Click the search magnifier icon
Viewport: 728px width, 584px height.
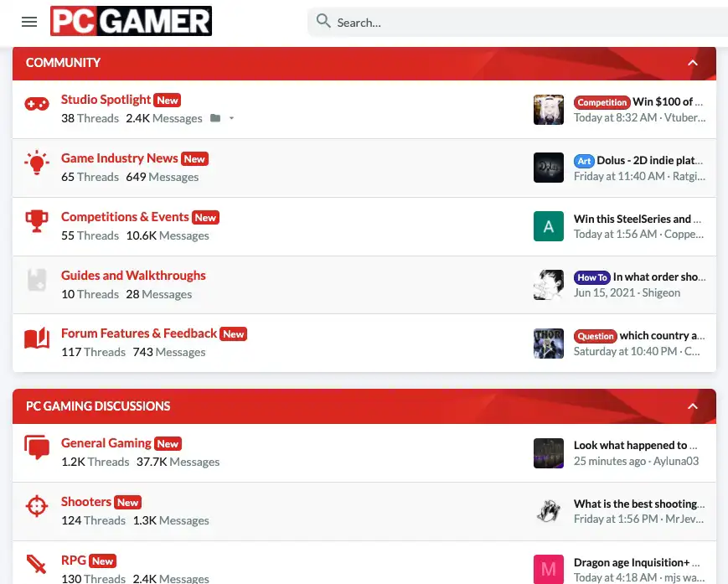[x=323, y=21]
